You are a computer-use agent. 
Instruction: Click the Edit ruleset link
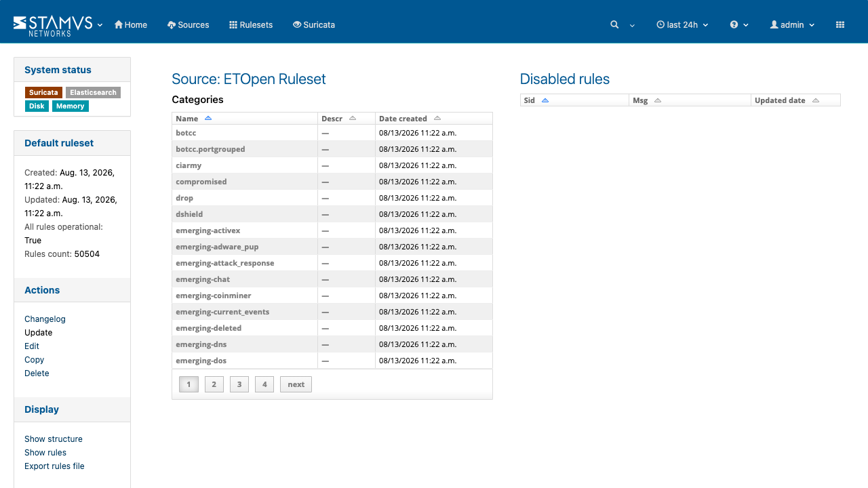pos(32,346)
